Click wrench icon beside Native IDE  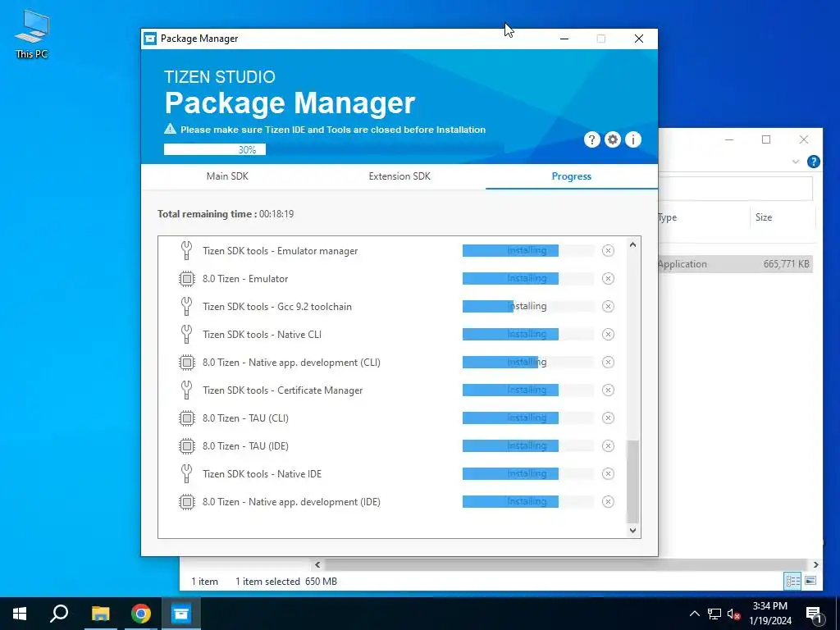186,473
